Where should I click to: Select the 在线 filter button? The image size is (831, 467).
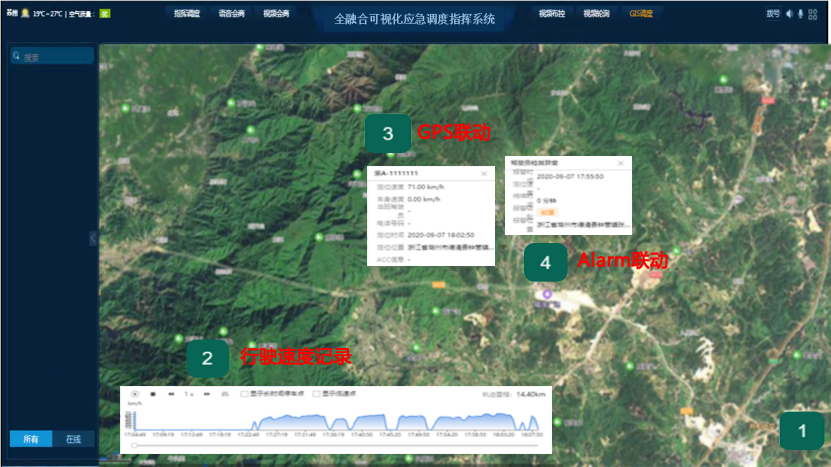(73, 439)
